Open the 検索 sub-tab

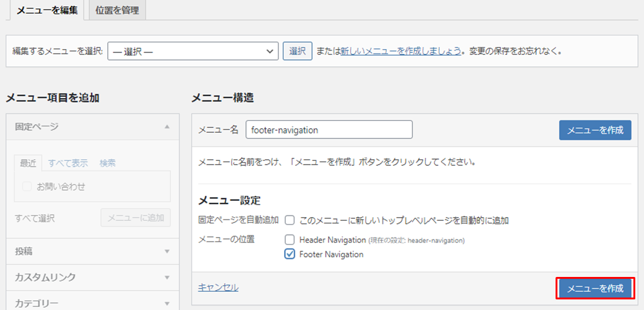(107, 163)
